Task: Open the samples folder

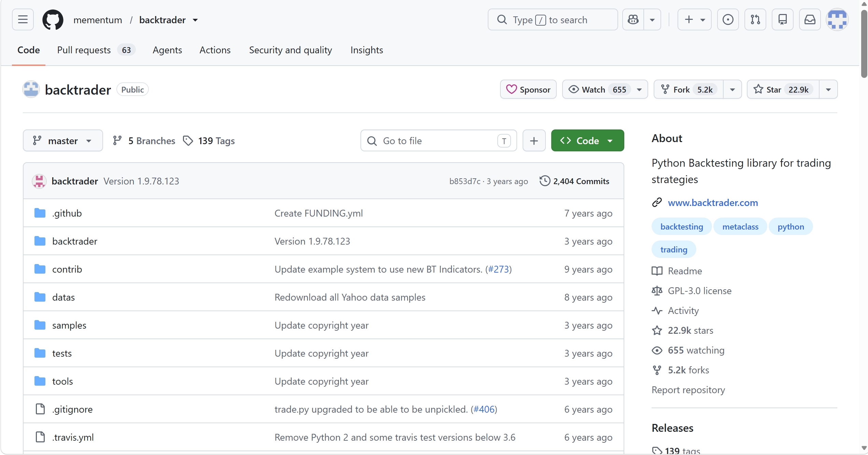Action: coord(69,325)
